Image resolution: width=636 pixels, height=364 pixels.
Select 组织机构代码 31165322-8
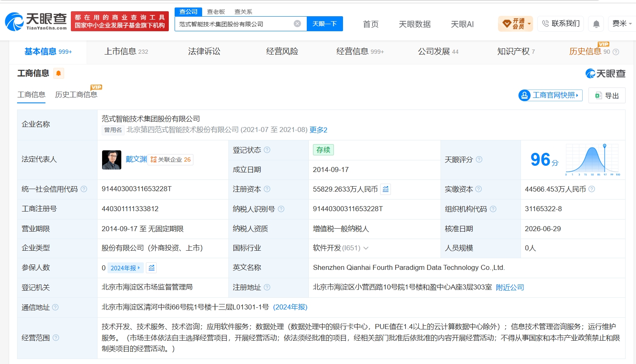click(x=543, y=209)
